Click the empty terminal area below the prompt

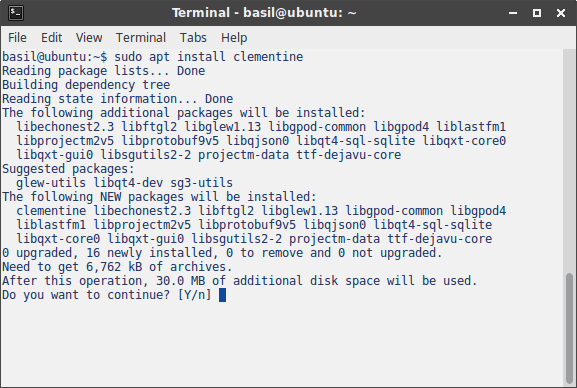click(283, 342)
